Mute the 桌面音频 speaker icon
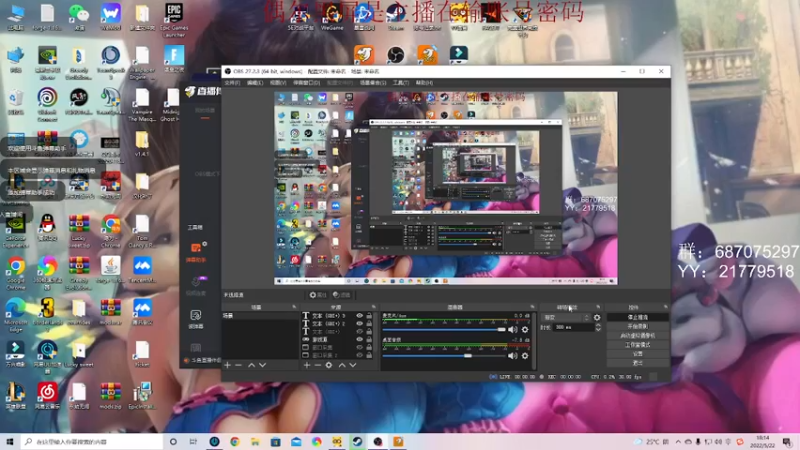Screen dimensions: 800x450 (x=512, y=356)
